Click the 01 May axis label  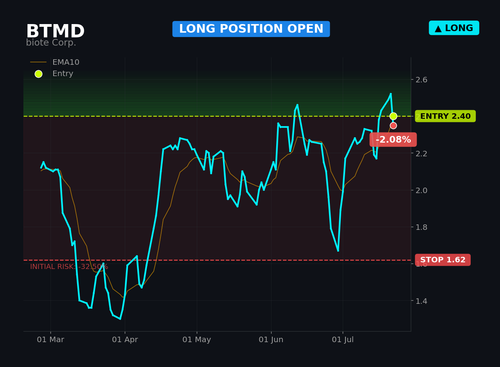coord(197,340)
